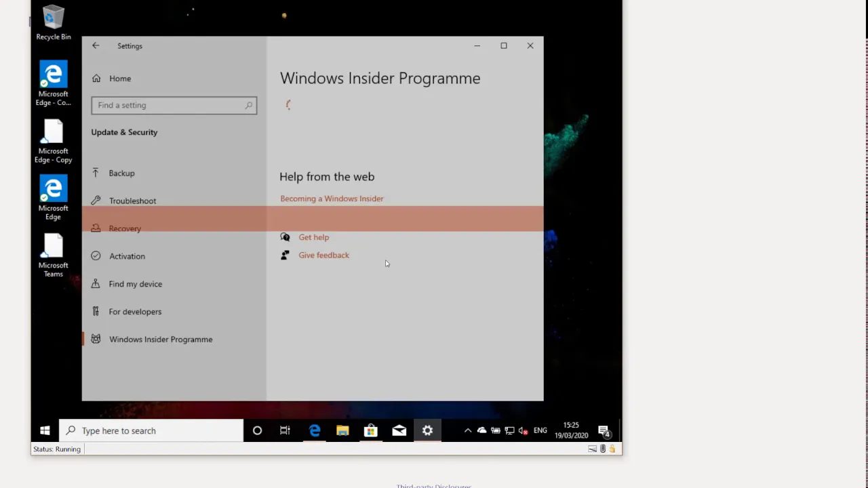Show hidden system tray icons

point(468,430)
